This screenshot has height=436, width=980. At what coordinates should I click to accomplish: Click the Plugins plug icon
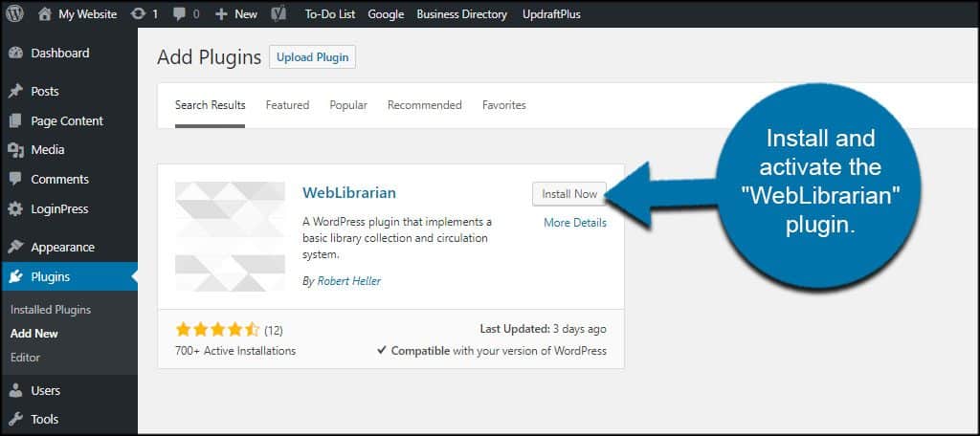pyautogui.click(x=15, y=276)
